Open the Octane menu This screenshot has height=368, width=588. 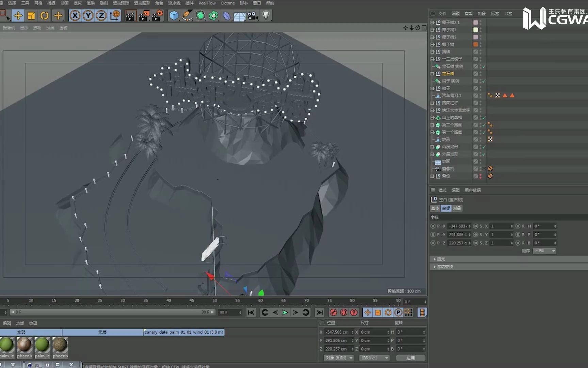pyautogui.click(x=227, y=3)
